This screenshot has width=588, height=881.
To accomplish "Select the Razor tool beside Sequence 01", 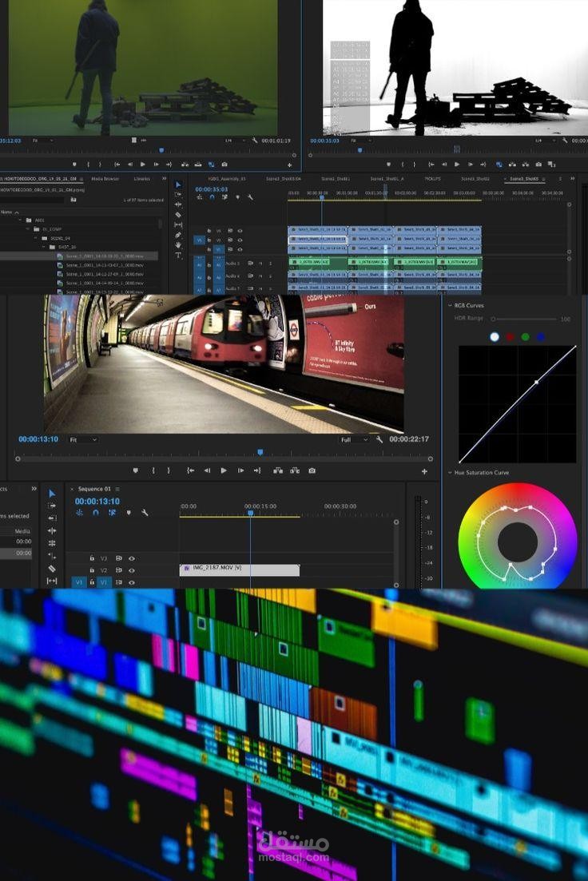I will pos(52,569).
